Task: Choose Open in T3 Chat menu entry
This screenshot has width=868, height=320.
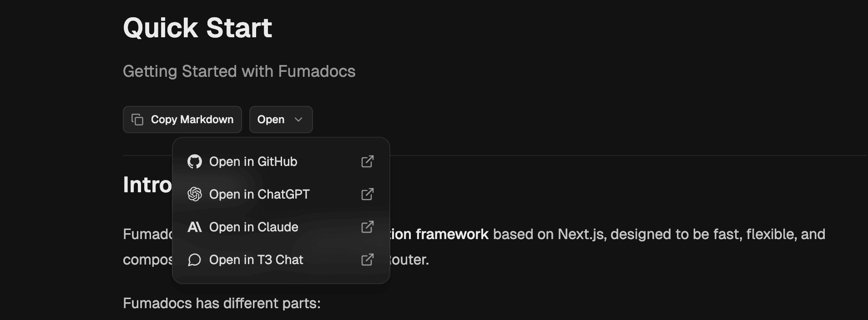Action: (x=256, y=260)
